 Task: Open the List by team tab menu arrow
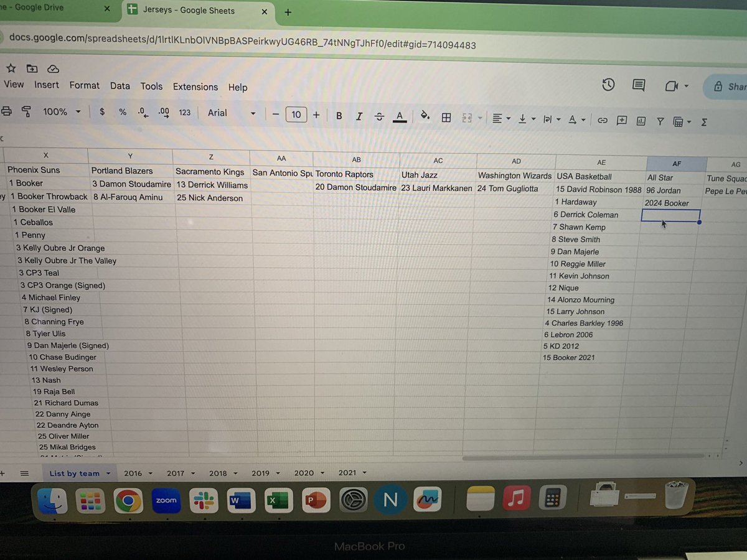[x=108, y=474]
